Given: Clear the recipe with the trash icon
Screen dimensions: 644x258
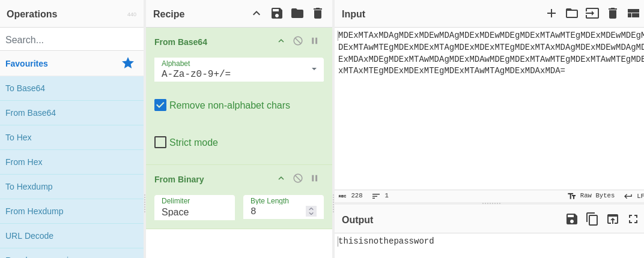Looking at the screenshot, I should point(318,13).
